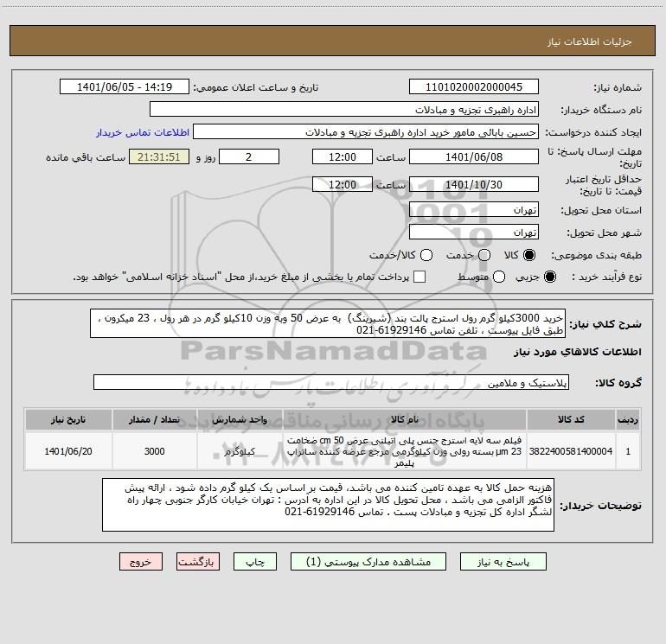Screen dimensions: 666x644
Task: Click the واحد شمارش column header
Action: (x=240, y=419)
